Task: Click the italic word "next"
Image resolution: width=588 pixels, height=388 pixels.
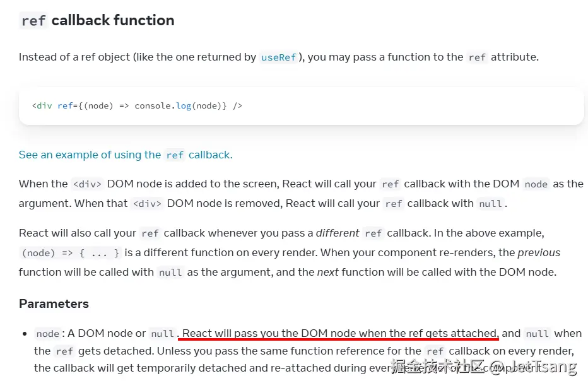Action: [x=327, y=273]
